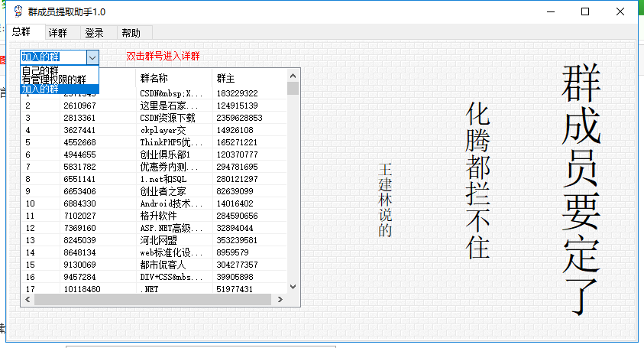644x348 pixels.
Task: Click the app icon in the title bar
Action: (x=17, y=11)
